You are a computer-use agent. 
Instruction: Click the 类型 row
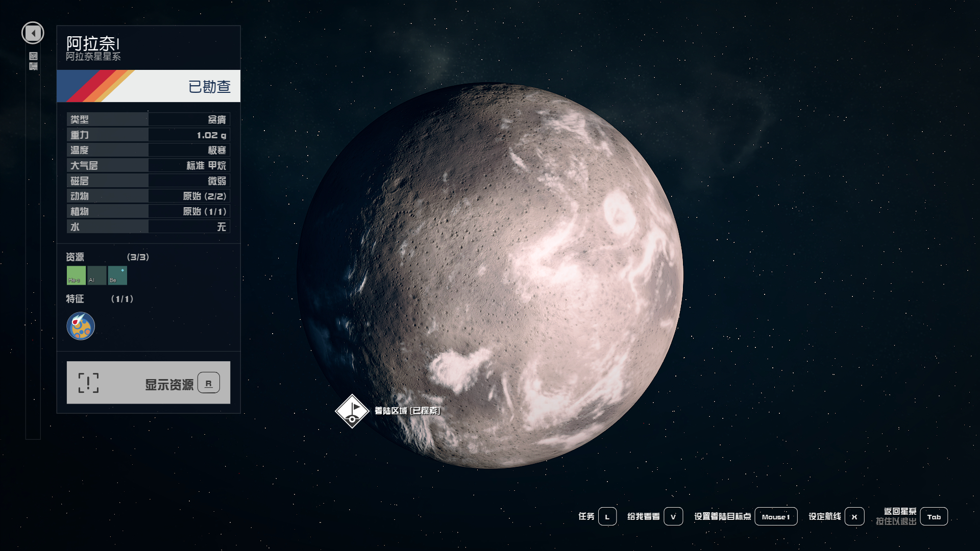[x=149, y=119]
